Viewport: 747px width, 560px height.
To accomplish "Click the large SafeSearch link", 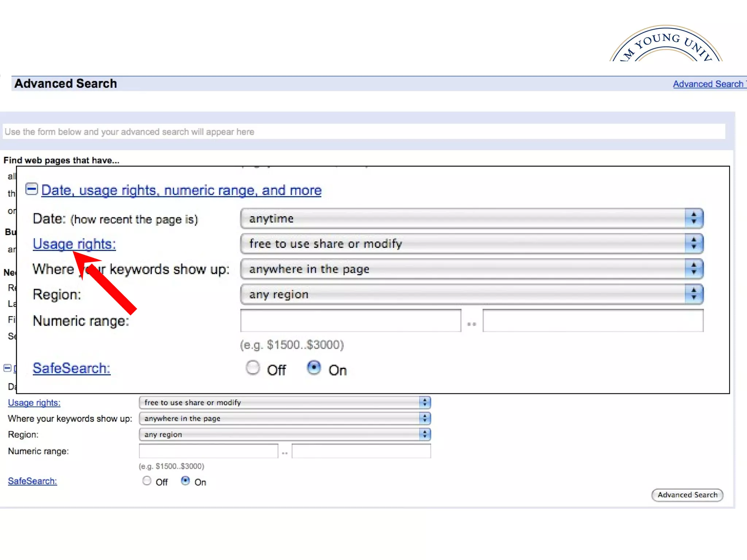I will 71,368.
